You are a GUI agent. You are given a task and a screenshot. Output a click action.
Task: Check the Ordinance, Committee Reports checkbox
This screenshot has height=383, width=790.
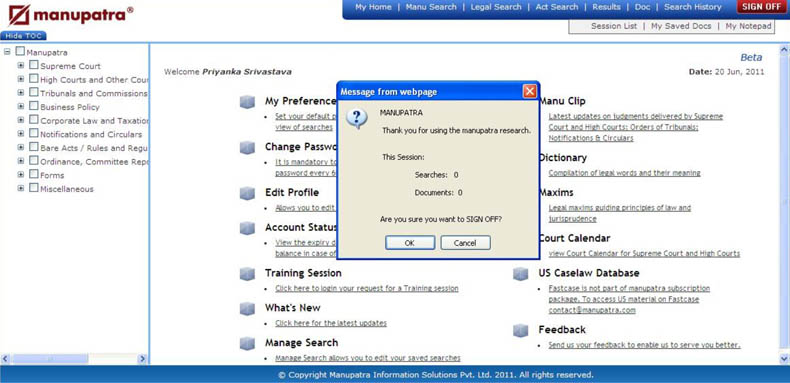(x=33, y=160)
